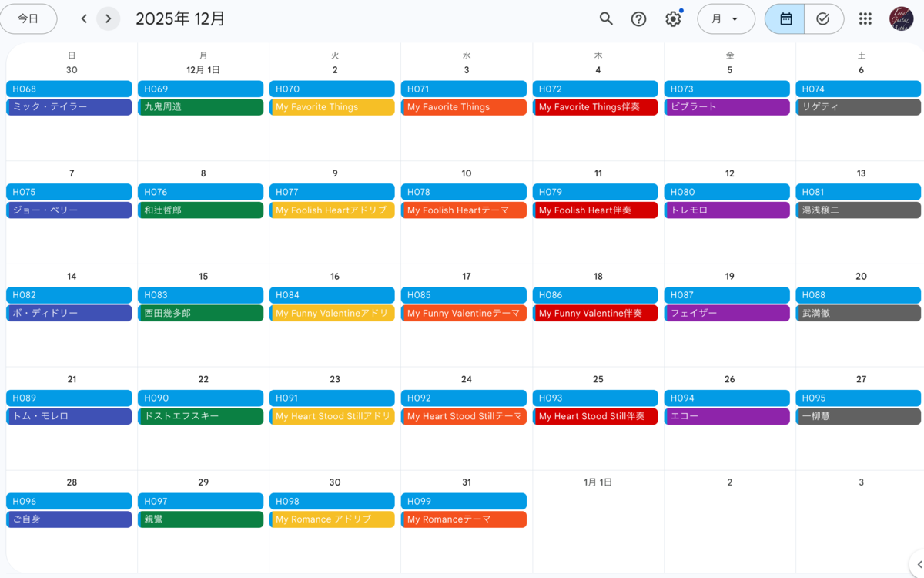
Task: Open the 九鬼周造 event
Action: pos(201,107)
